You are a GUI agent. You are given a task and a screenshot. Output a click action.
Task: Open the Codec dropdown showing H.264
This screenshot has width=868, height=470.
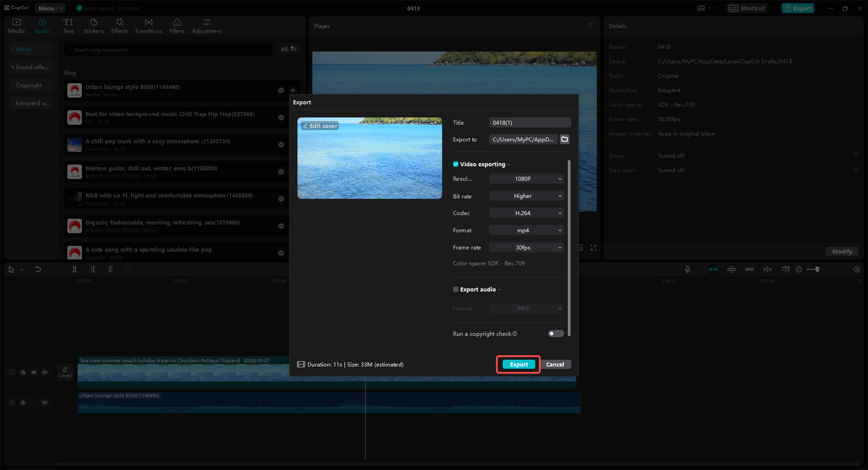coord(526,213)
